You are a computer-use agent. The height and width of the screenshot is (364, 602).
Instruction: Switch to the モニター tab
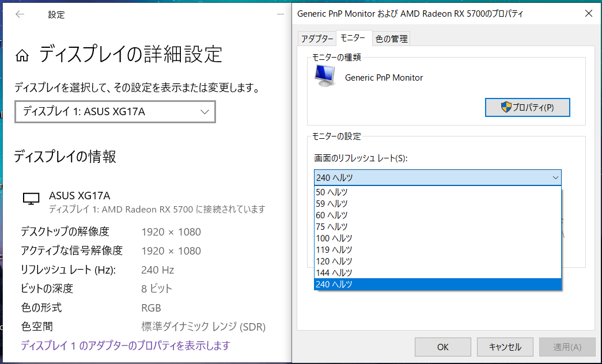pos(354,37)
